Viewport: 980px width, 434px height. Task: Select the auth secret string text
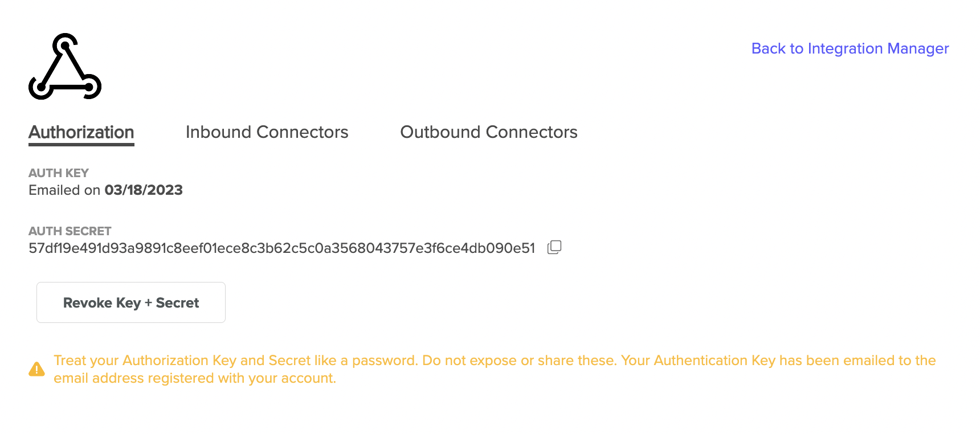point(282,248)
